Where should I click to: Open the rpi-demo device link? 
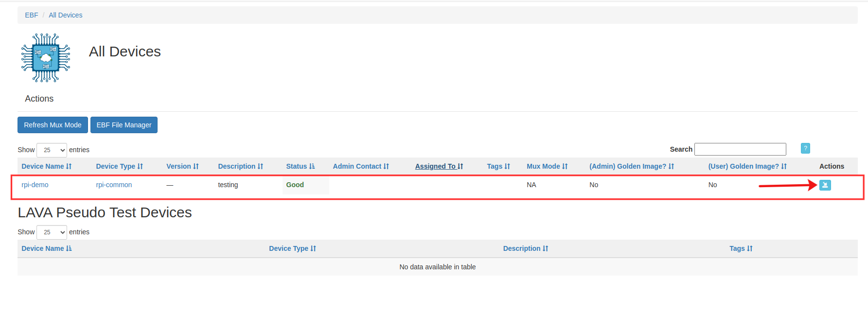(x=35, y=185)
